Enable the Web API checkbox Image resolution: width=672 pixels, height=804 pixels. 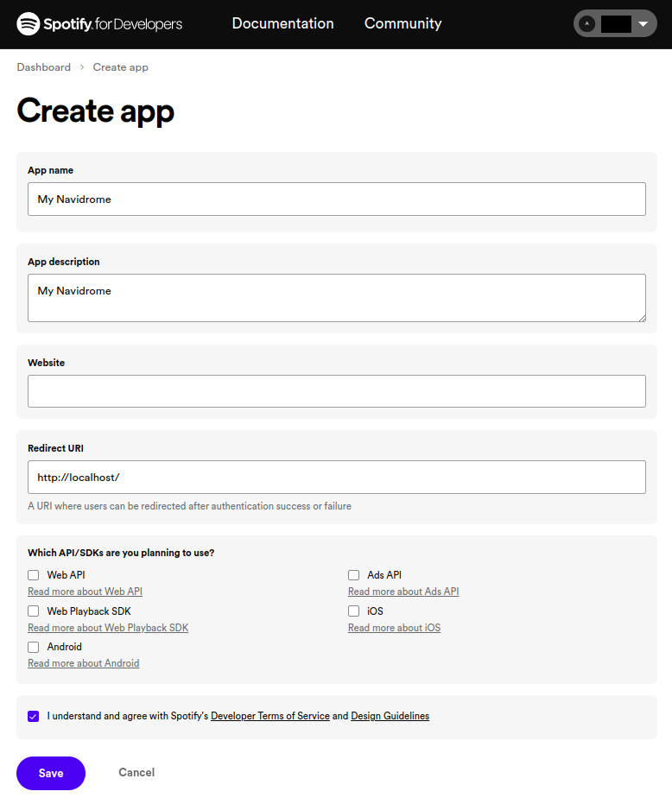34,575
